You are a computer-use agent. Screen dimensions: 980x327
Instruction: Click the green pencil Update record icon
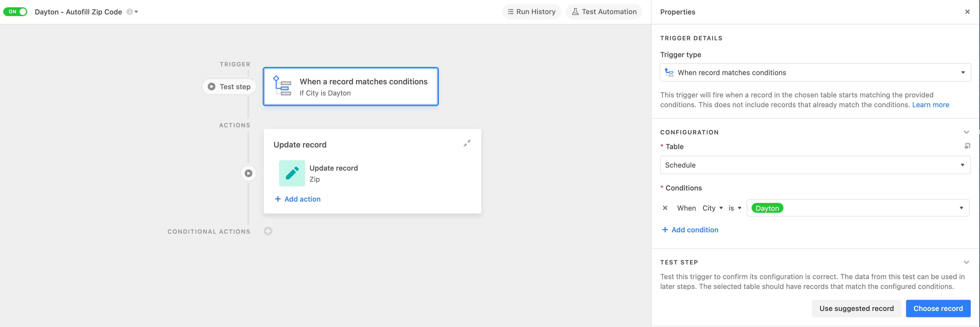pyautogui.click(x=292, y=173)
